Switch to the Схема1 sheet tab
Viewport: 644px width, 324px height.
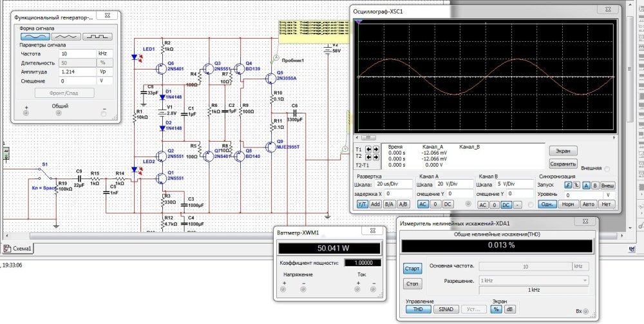pos(18,249)
